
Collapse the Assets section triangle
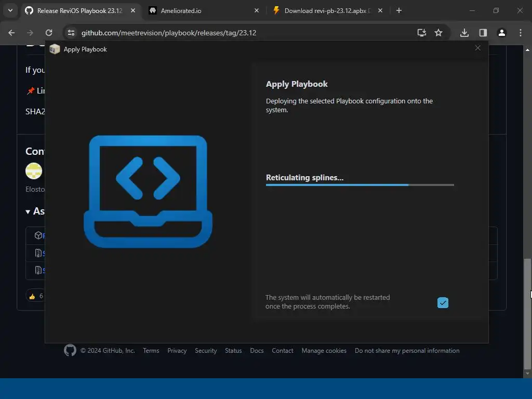(x=28, y=212)
